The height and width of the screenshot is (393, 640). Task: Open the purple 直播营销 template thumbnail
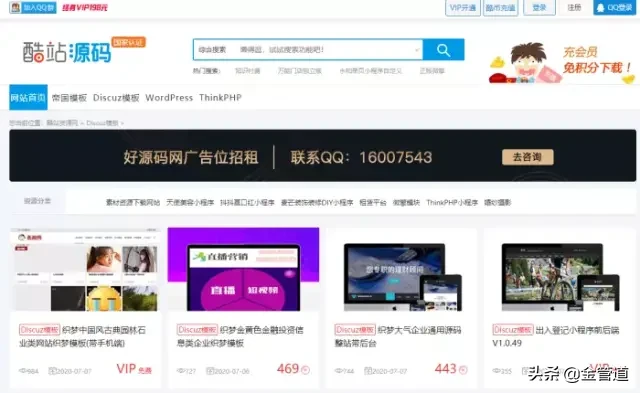coord(243,269)
